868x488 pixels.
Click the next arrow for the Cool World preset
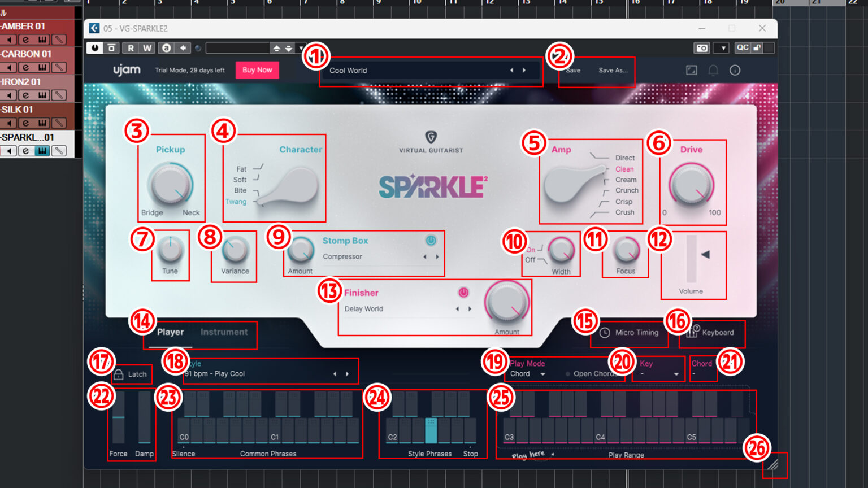click(524, 70)
